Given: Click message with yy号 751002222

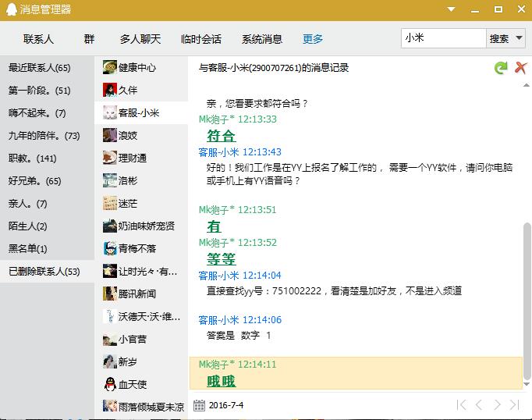Looking at the screenshot, I should [334, 291].
